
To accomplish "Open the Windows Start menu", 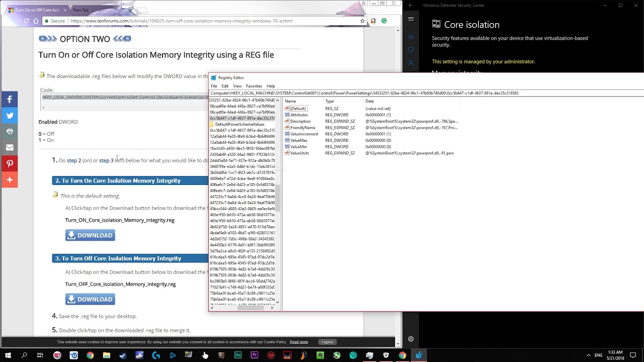I will coord(8,355).
